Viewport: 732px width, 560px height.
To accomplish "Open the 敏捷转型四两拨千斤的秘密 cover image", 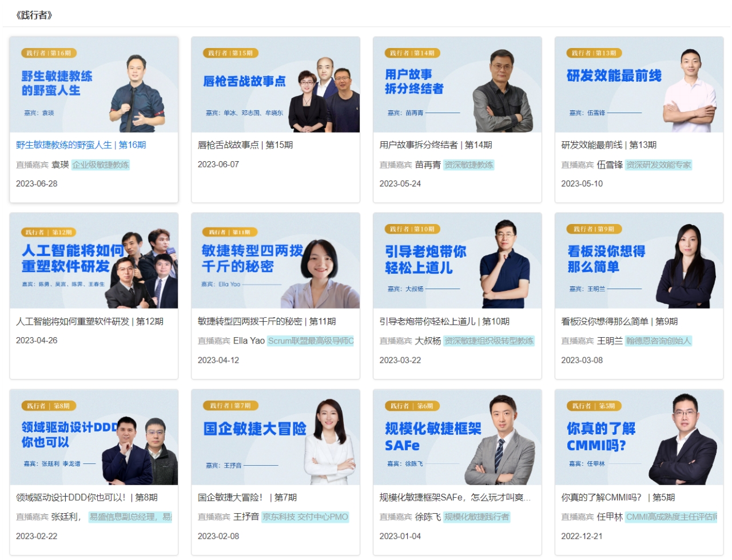I will (x=276, y=261).
